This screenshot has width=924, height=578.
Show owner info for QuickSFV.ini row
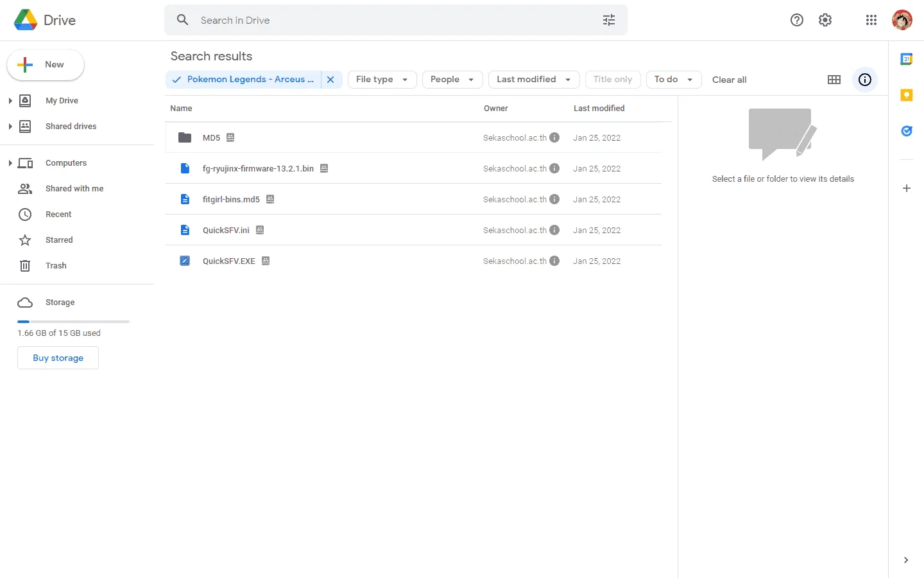554,230
